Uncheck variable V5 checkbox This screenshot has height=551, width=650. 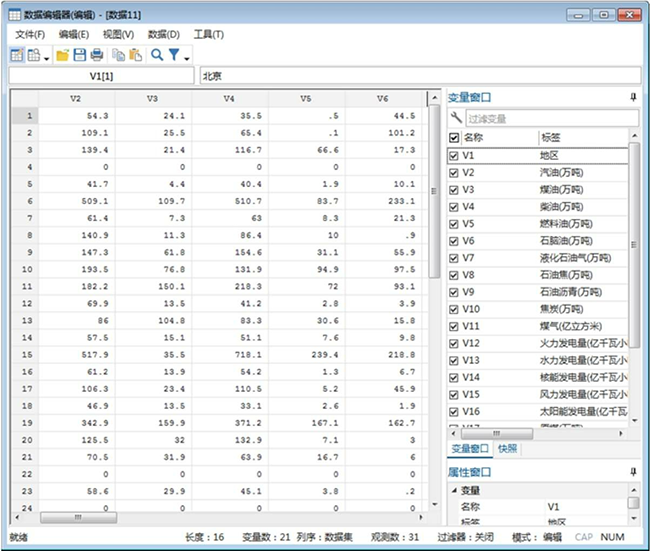pos(454,224)
